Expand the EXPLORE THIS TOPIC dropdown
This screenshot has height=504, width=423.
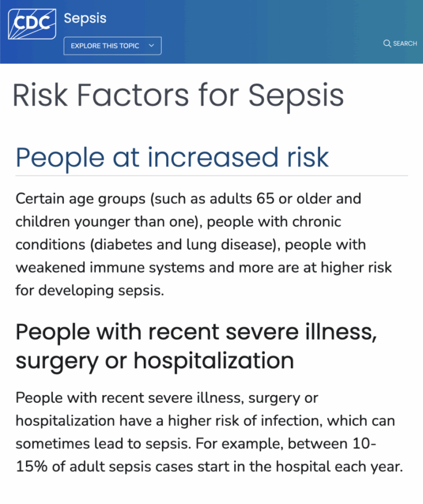tap(112, 46)
